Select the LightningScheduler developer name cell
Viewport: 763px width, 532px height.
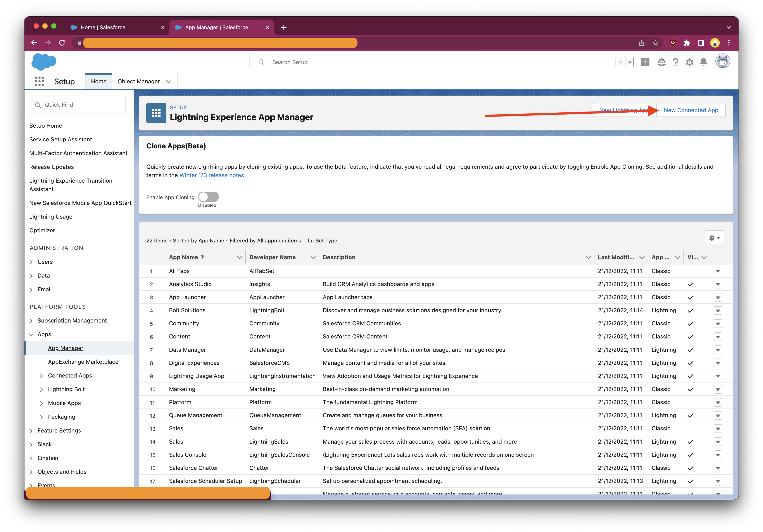(x=275, y=481)
